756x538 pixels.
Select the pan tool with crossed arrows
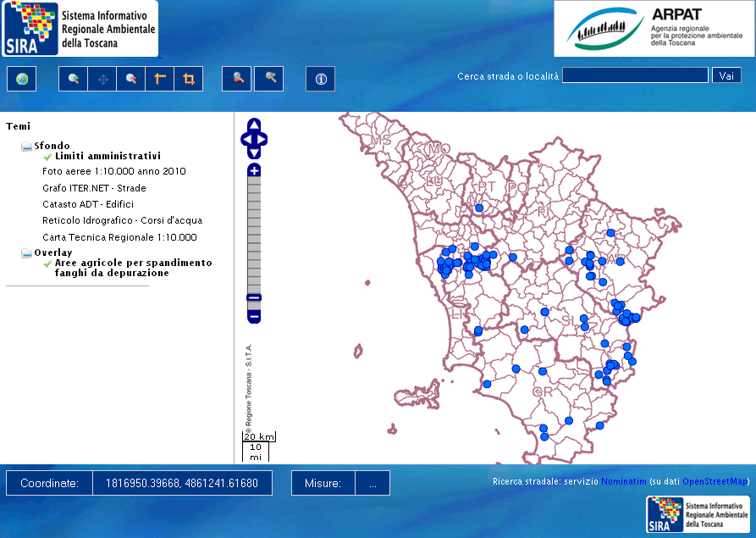[x=101, y=79]
